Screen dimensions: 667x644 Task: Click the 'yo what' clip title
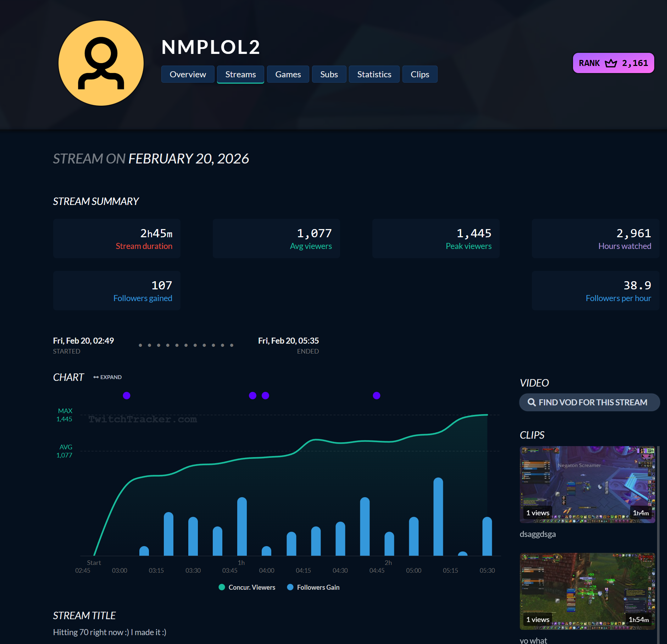[x=533, y=640]
